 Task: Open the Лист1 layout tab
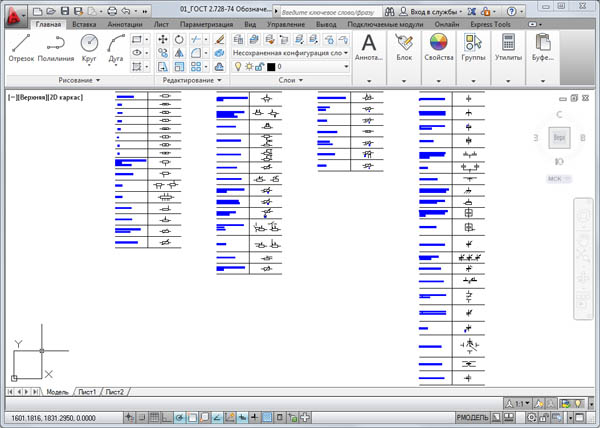pos(88,391)
